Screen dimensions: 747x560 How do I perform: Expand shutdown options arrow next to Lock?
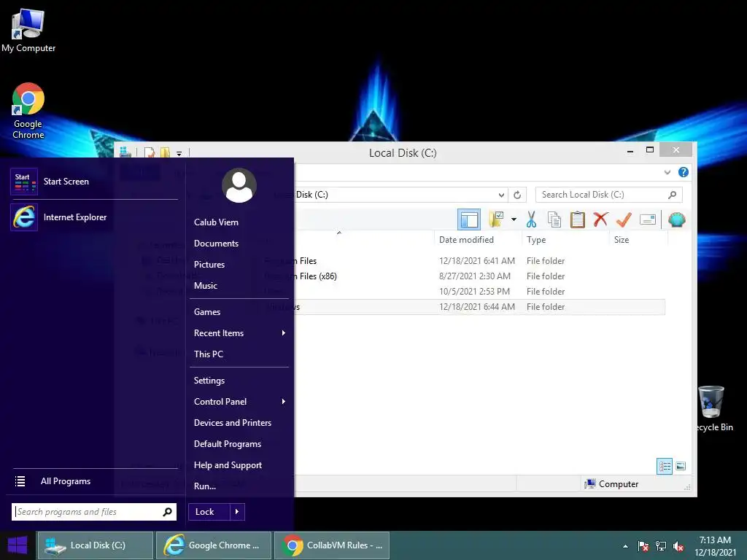pyautogui.click(x=237, y=512)
